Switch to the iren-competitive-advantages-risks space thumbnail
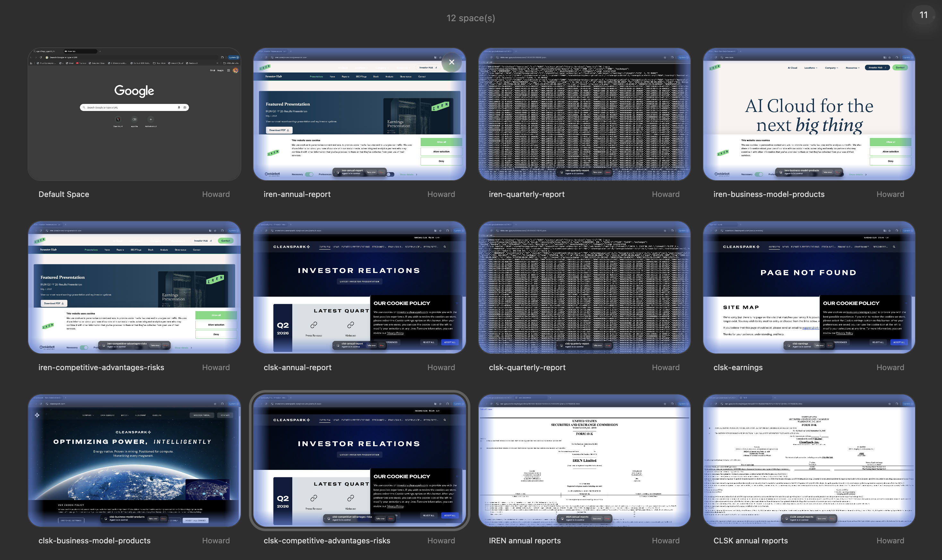This screenshot has height=560, width=942. click(x=134, y=287)
